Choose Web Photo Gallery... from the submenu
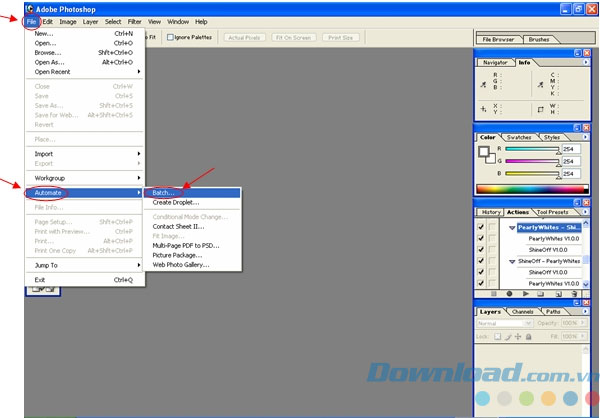This screenshot has width=600, height=418. click(x=192, y=265)
